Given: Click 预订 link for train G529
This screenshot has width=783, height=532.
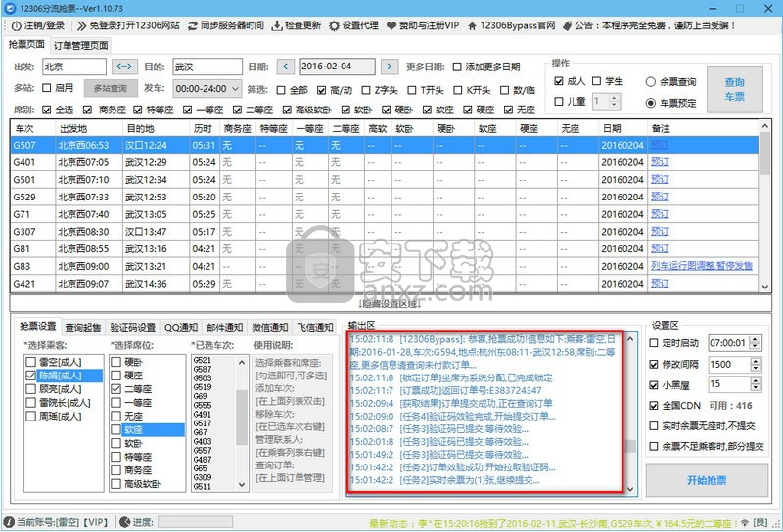Looking at the screenshot, I should coord(660,197).
